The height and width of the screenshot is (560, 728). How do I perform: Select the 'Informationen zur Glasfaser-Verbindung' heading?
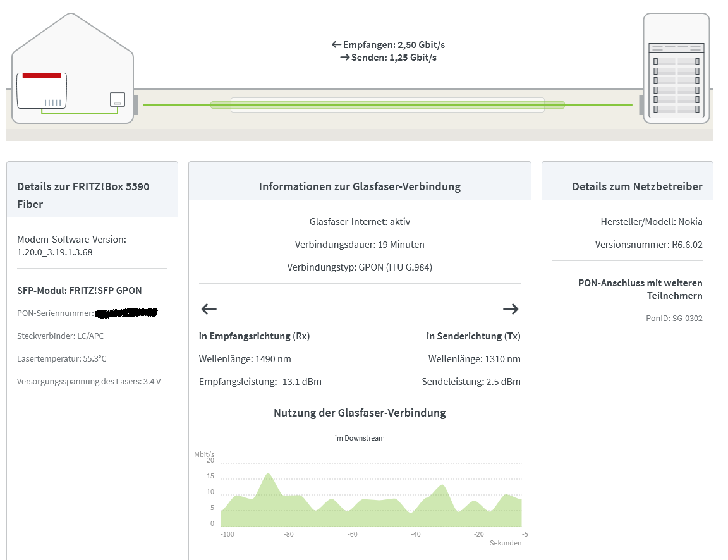pos(360,186)
